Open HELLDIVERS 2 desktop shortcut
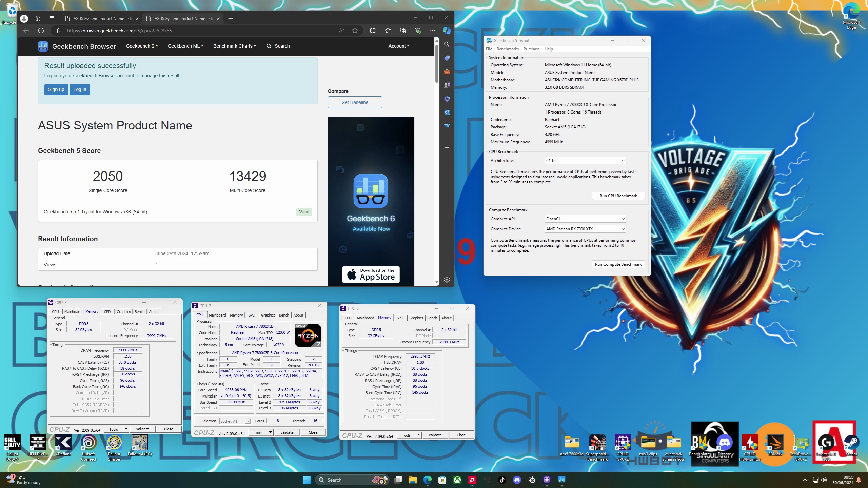The width and height of the screenshot is (868, 488). 38,447
